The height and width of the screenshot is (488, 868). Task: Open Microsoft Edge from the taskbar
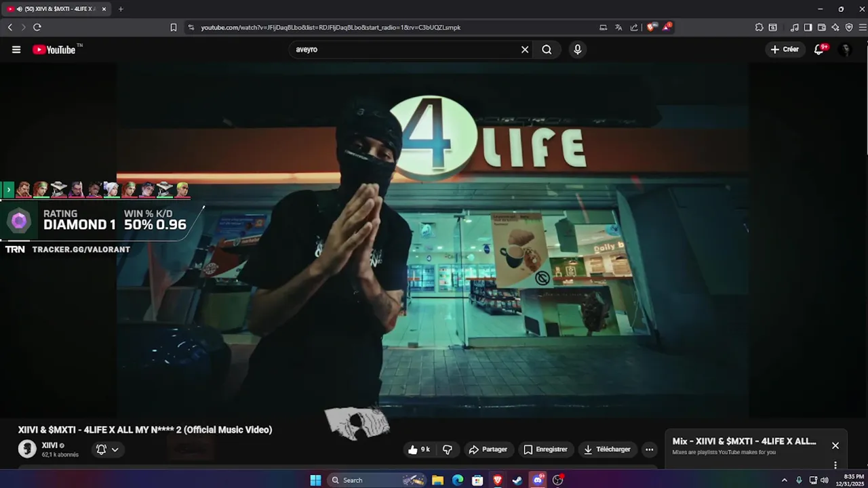458,480
